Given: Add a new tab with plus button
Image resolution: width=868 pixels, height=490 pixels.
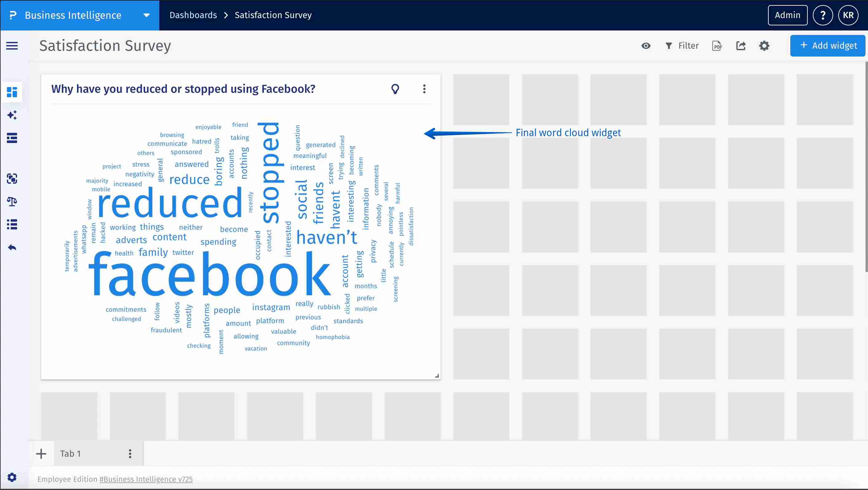Looking at the screenshot, I should click(x=41, y=454).
